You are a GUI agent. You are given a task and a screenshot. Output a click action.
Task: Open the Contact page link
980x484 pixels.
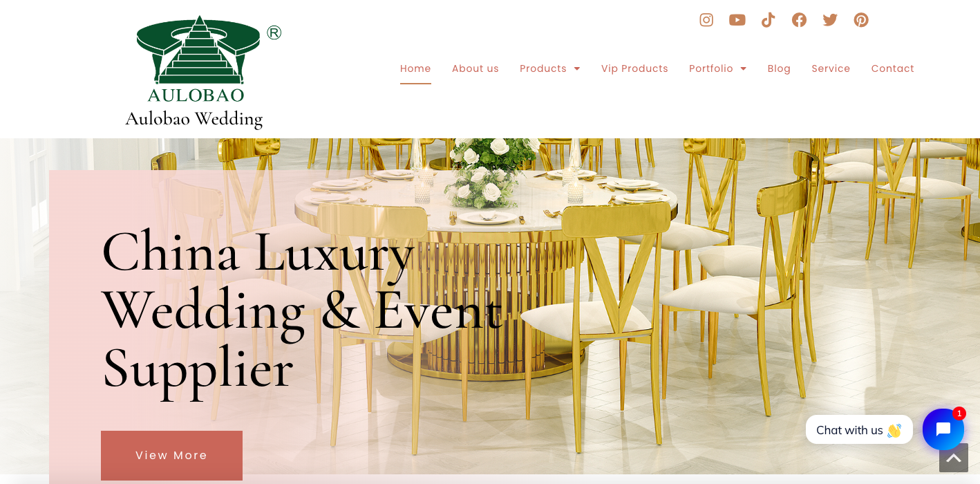click(x=892, y=68)
